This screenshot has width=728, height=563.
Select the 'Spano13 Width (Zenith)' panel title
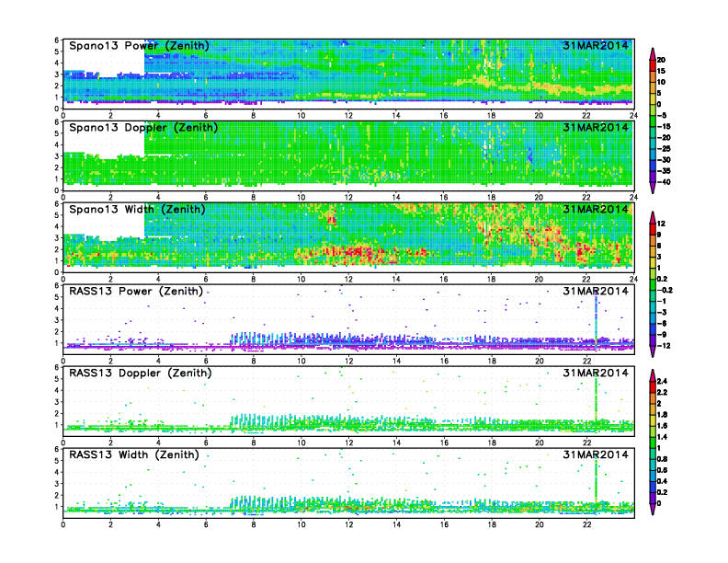pos(138,209)
